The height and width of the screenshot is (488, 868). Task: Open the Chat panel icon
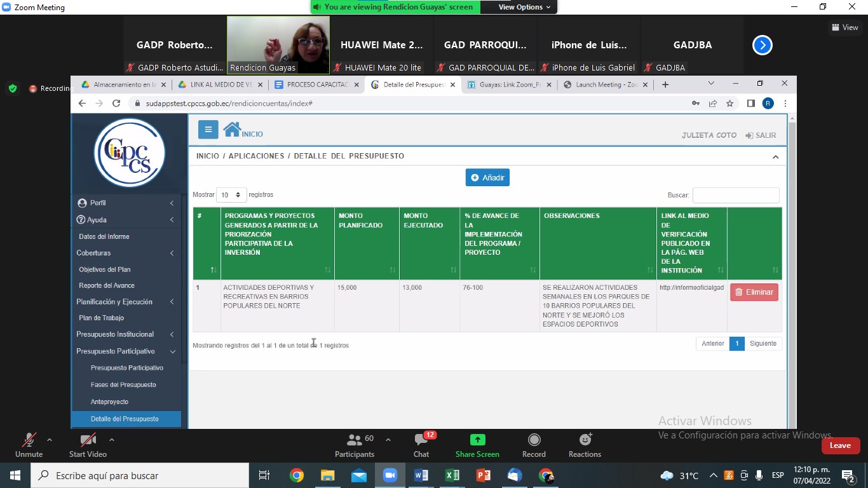coord(421,440)
